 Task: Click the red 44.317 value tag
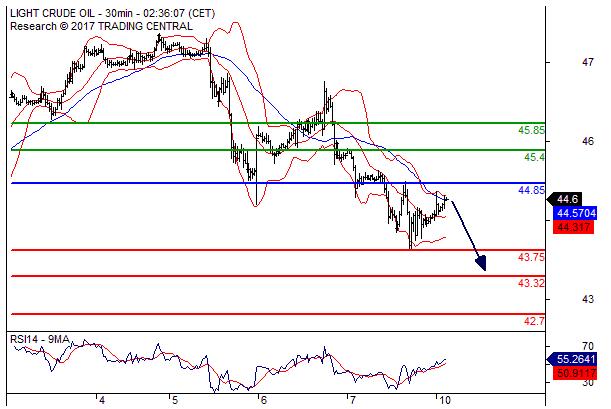tap(573, 227)
